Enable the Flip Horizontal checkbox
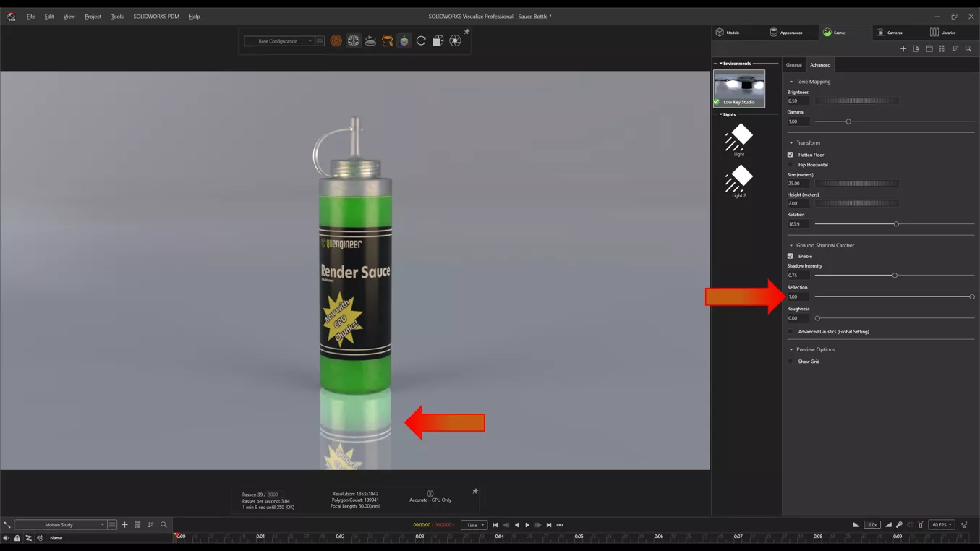 pyautogui.click(x=791, y=165)
